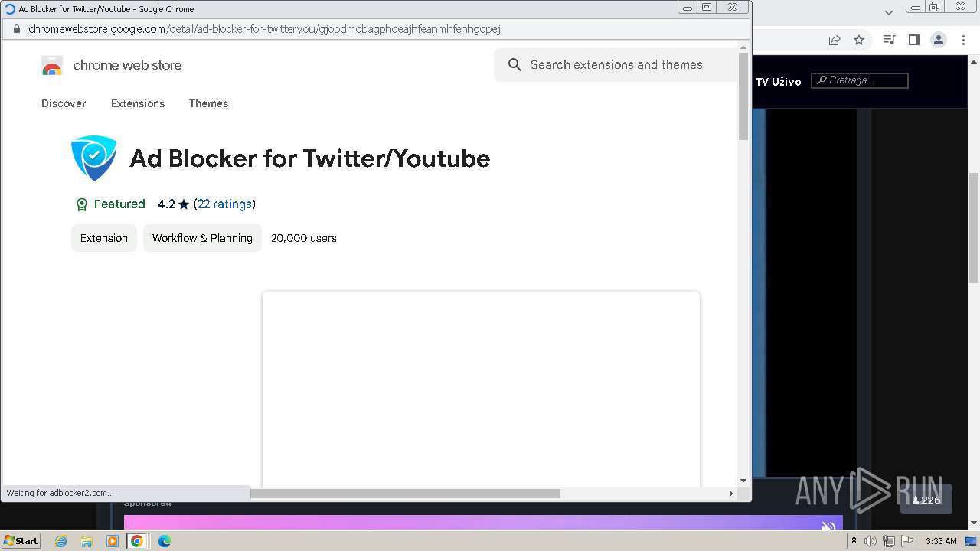Click the extension screenshot preview area
The image size is (980, 551).
(481, 389)
